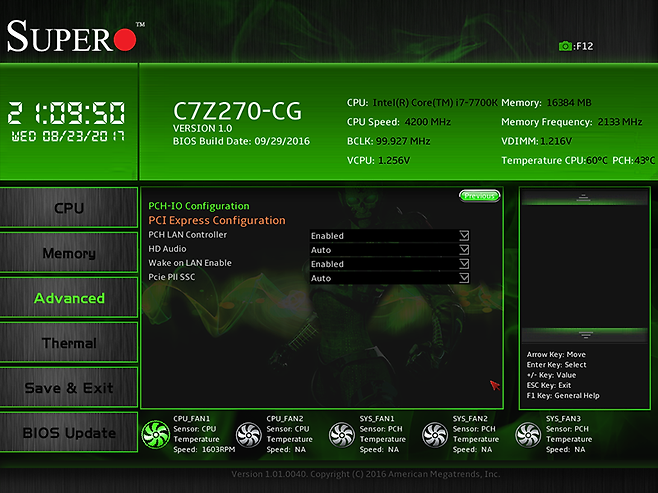The image size is (658, 493).
Task: Click the Intel Core i7-7700K CPU text
Action: (x=435, y=103)
